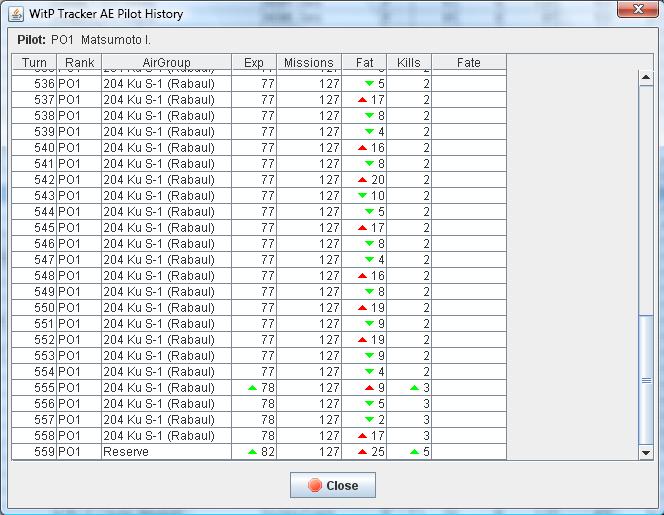Click green up arrow in turn 559 Kills
664x515 pixels.
point(415,451)
